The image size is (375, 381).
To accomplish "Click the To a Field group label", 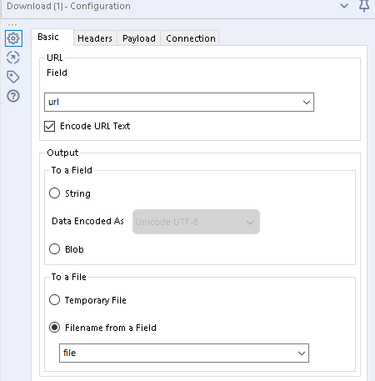I will pos(72,170).
